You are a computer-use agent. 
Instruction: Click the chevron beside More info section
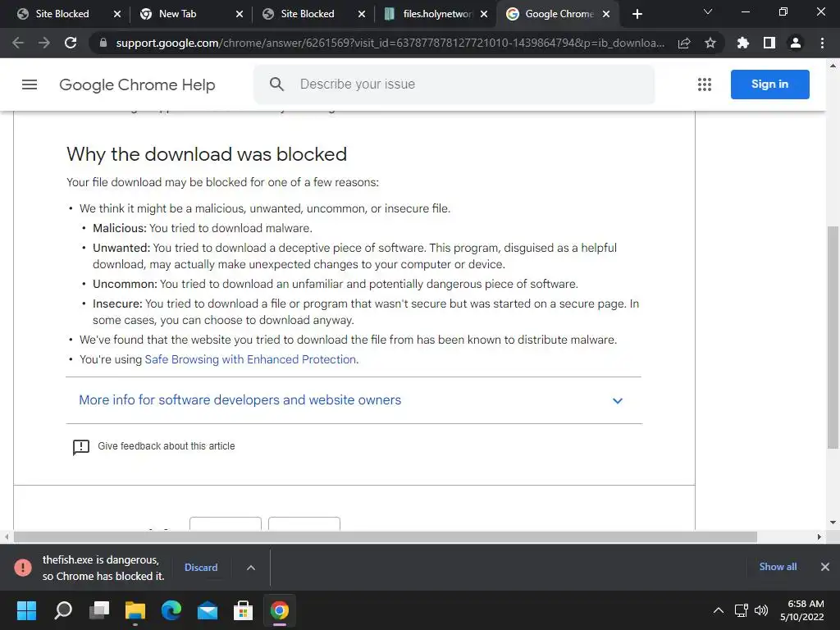pyautogui.click(x=617, y=400)
